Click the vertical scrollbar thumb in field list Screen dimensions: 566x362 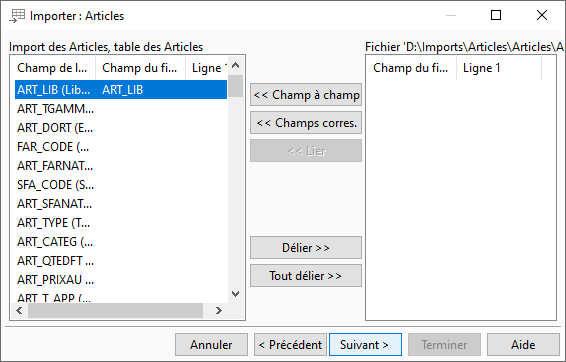[x=236, y=86]
